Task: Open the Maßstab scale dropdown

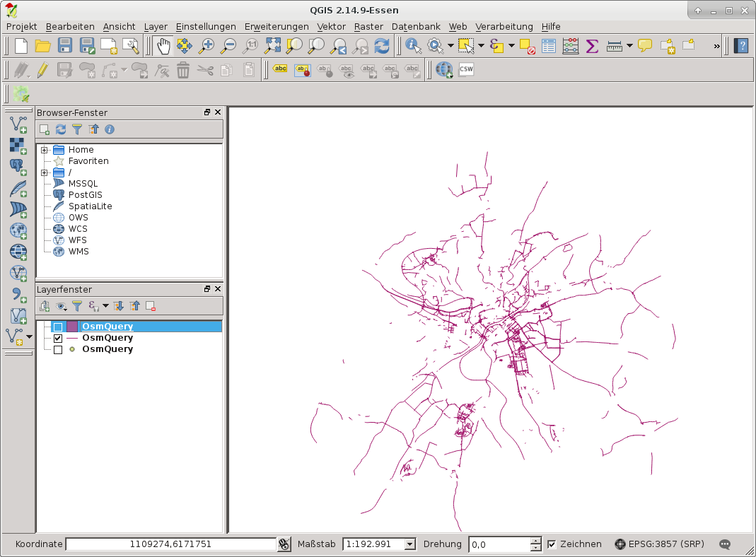Action: coord(409,544)
